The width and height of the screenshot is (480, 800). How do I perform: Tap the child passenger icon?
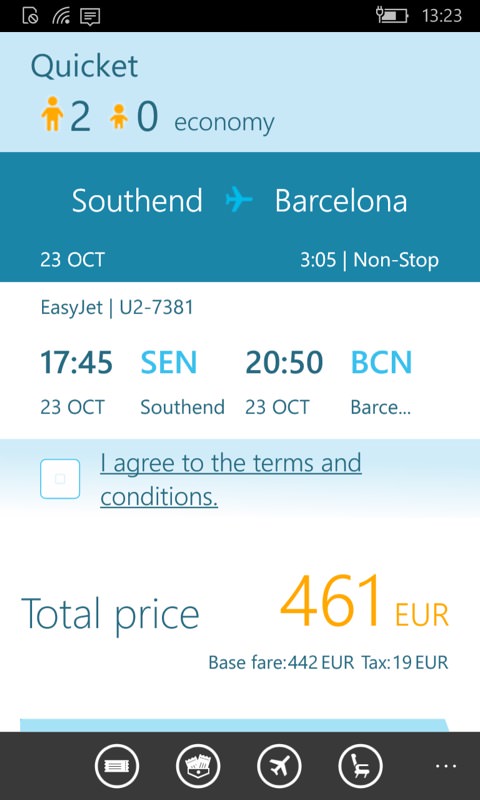click(x=119, y=117)
